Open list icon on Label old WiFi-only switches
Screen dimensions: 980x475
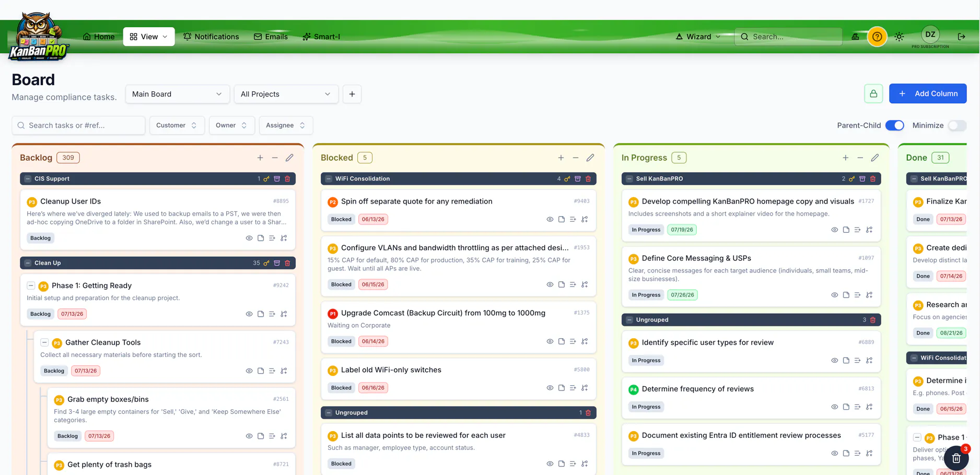[x=573, y=388]
